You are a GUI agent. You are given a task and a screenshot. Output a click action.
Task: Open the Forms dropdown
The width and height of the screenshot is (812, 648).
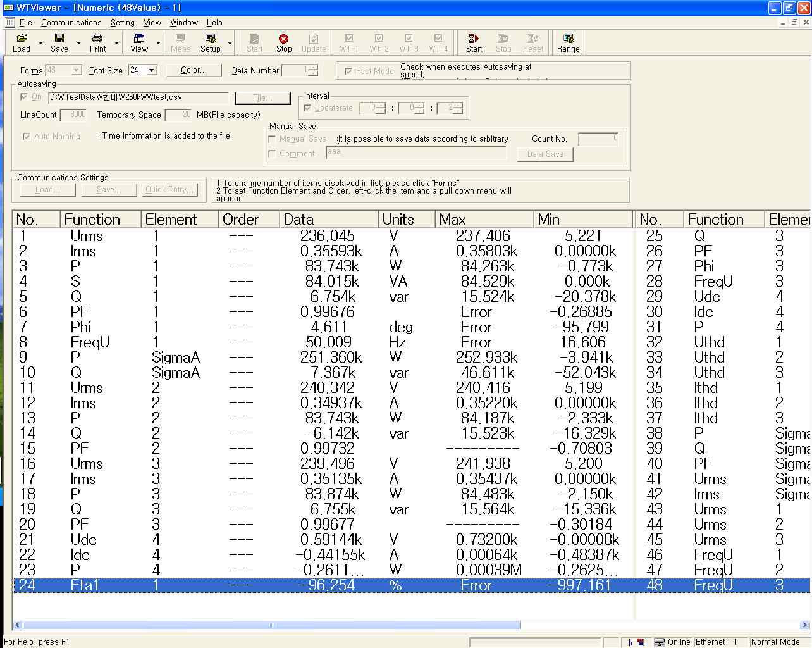(x=76, y=70)
